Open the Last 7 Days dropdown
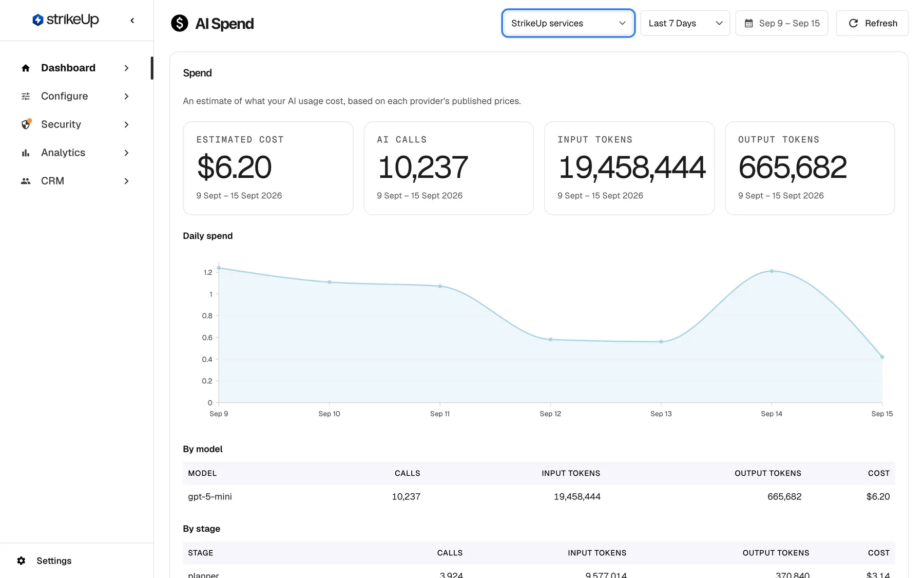The height and width of the screenshot is (578, 924). click(x=685, y=23)
